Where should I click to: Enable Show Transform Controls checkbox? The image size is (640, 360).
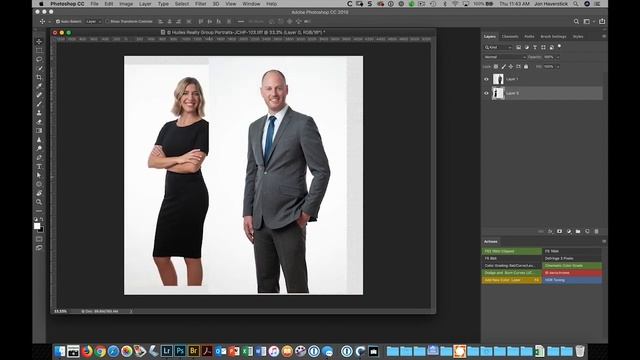click(x=107, y=21)
